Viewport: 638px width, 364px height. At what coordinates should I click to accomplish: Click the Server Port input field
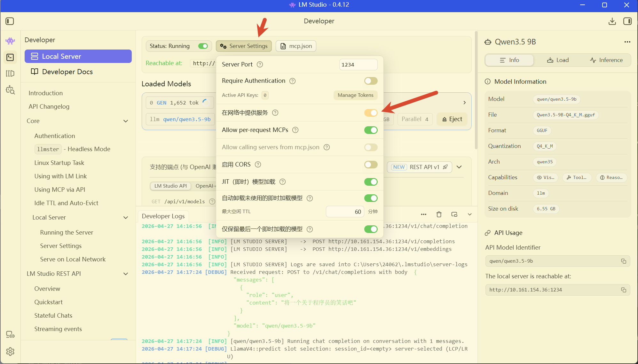click(358, 65)
